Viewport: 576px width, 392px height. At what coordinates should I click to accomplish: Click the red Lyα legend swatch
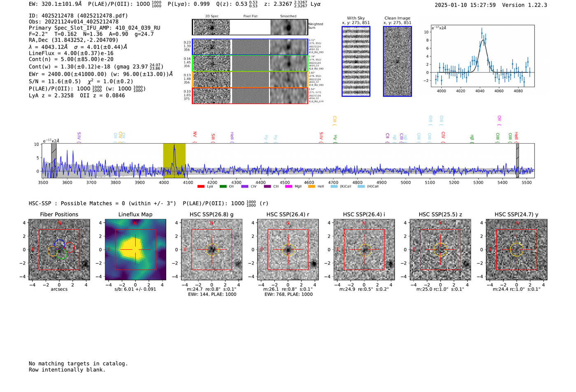(x=201, y=187)
